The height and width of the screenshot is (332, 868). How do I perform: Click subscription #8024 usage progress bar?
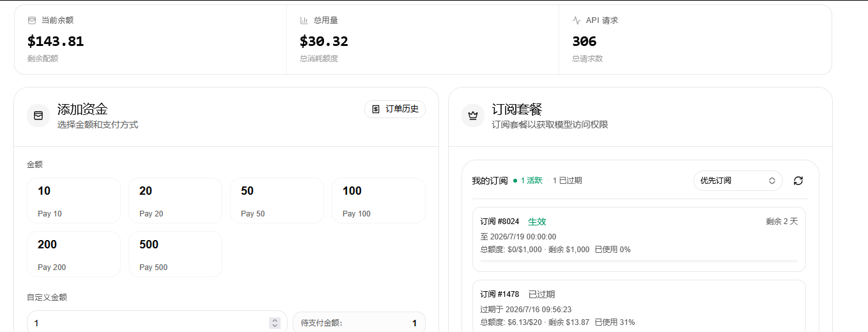tap(639, 261)
